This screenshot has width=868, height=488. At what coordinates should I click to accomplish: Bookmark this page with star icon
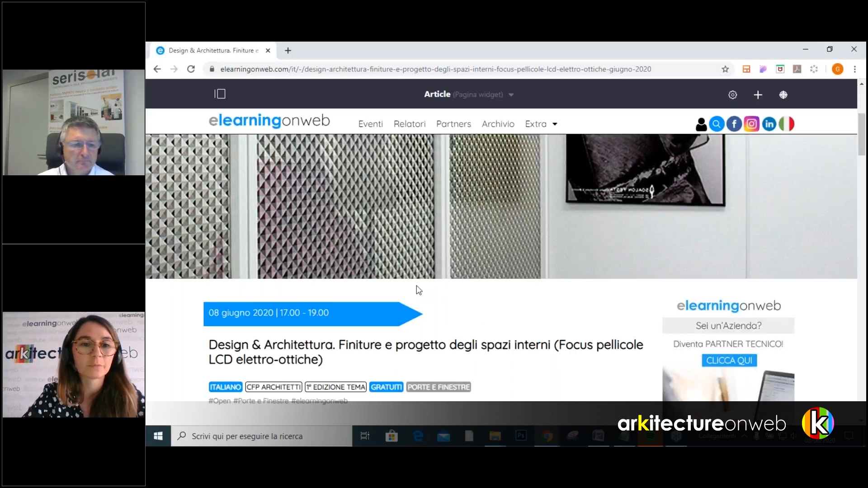click(725, 69)
